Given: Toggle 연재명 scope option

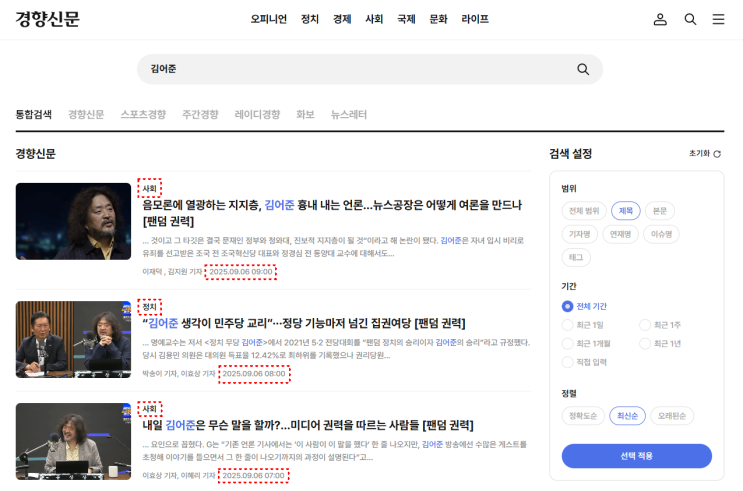Looking at the screenshot, I should point(620,234).
